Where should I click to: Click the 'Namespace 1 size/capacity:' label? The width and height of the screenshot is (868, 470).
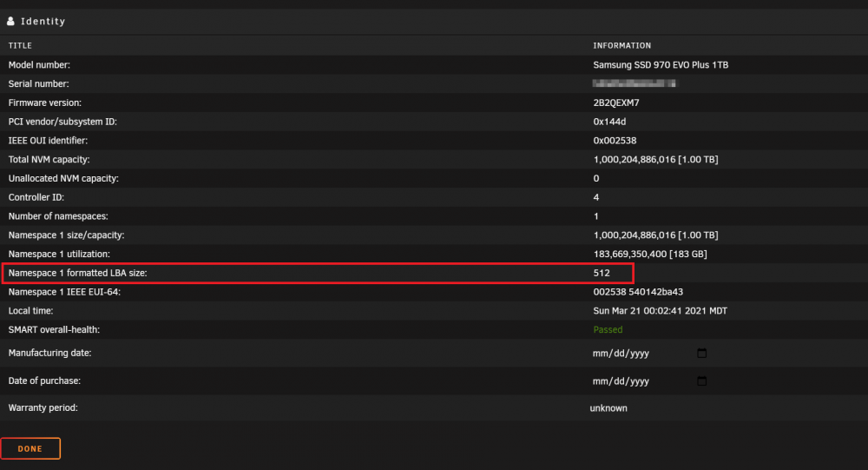tap(67, 235)
